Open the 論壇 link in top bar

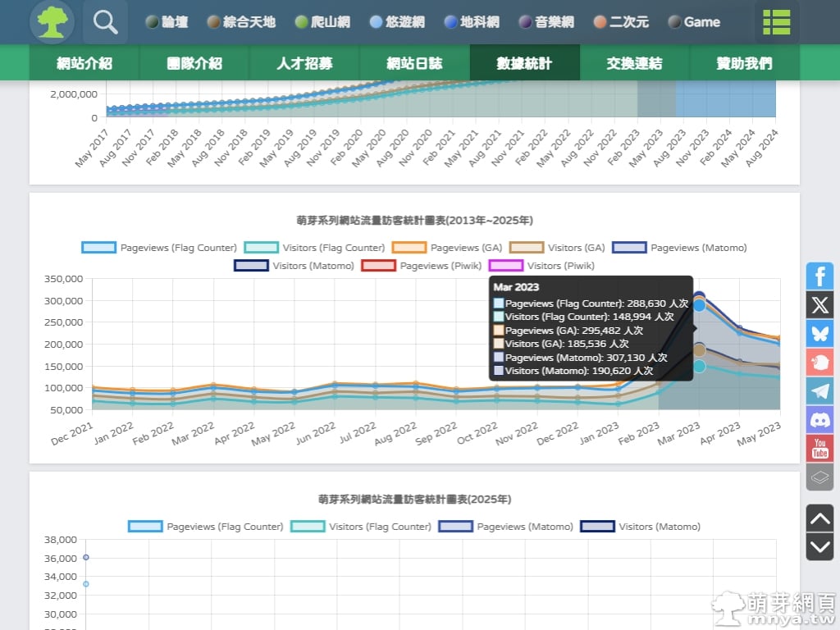167,22
